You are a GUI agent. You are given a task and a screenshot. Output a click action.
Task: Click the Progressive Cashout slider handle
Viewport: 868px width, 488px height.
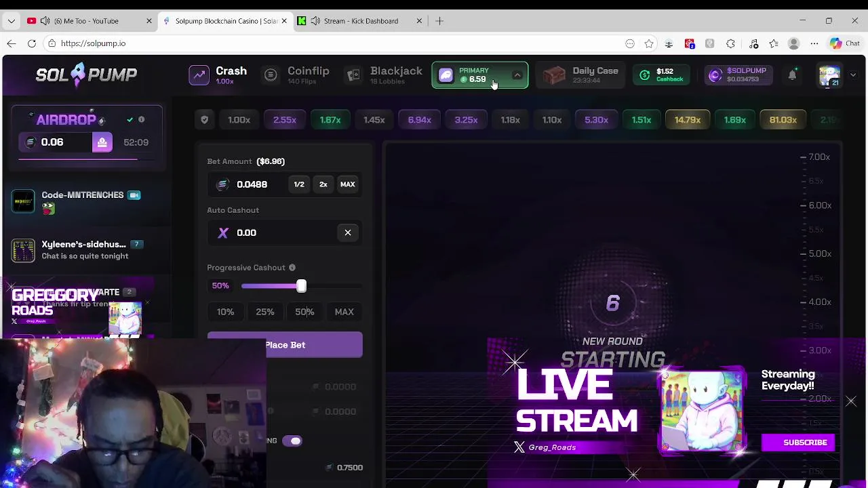tap(302, 286)
